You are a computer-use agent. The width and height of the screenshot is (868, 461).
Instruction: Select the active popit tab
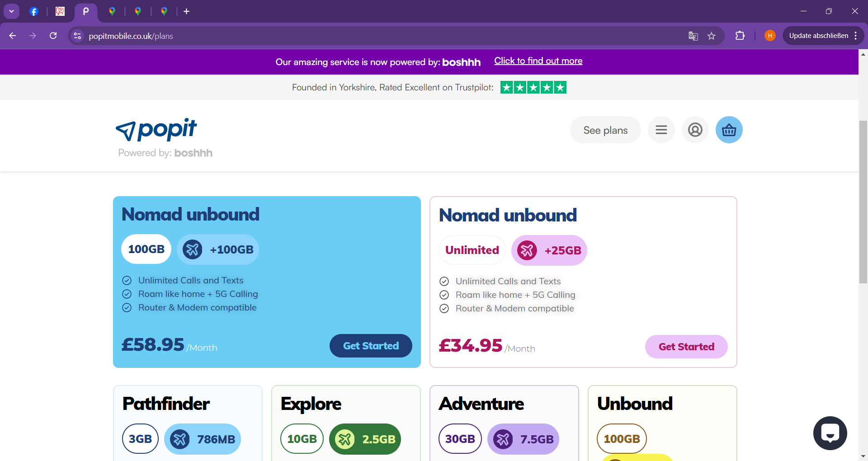coord(86,11)
